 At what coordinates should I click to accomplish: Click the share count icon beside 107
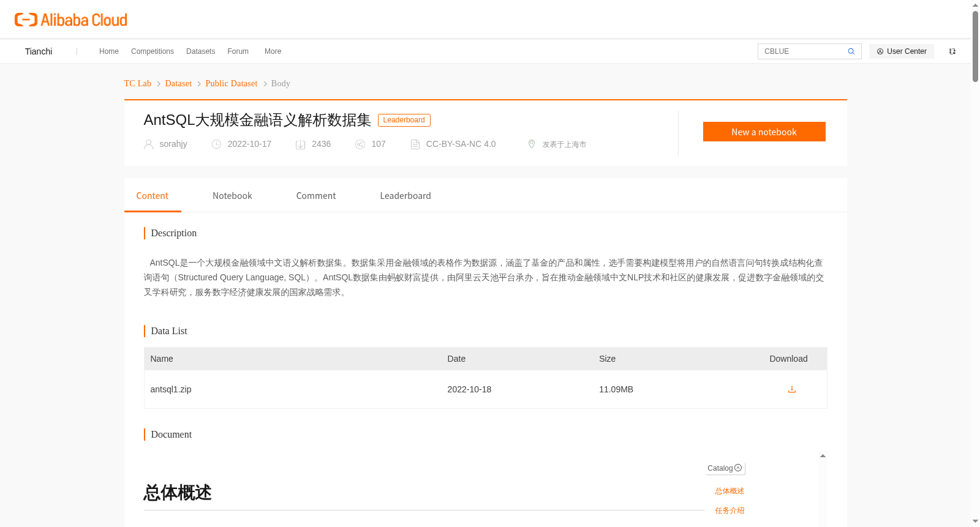360,144
